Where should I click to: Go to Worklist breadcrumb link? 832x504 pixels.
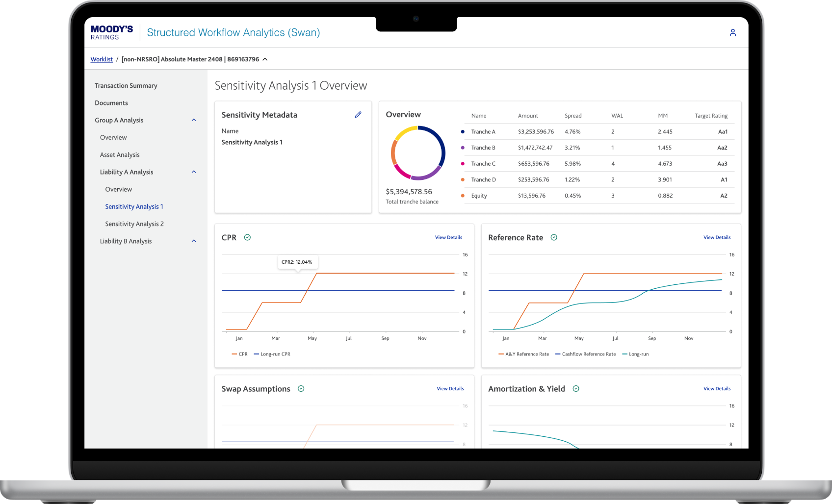click(x=102, y=59)
